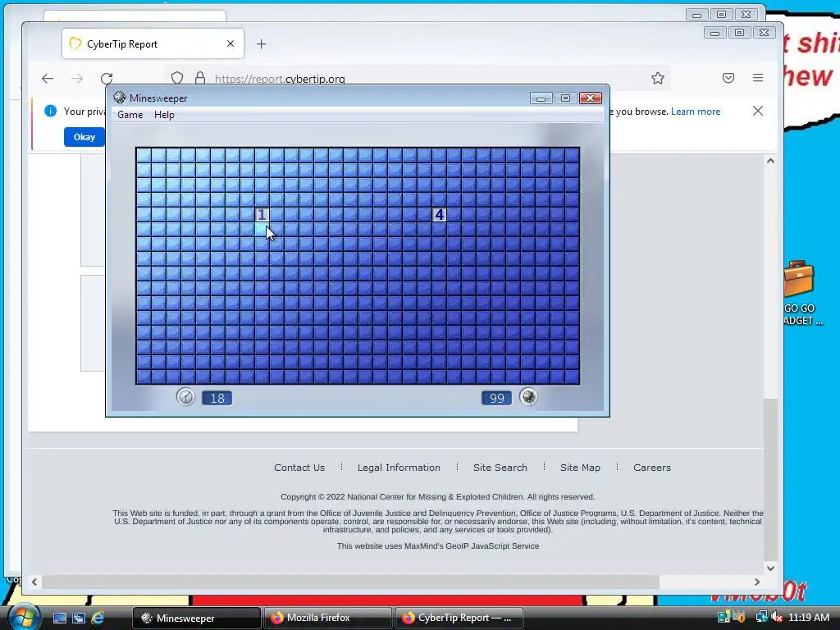Image resolution: width=840 pixels, height=630 pixels.
Task: Open the Firefox hamburger application menu
Action: pyautogui.click(x=757, y=78)
